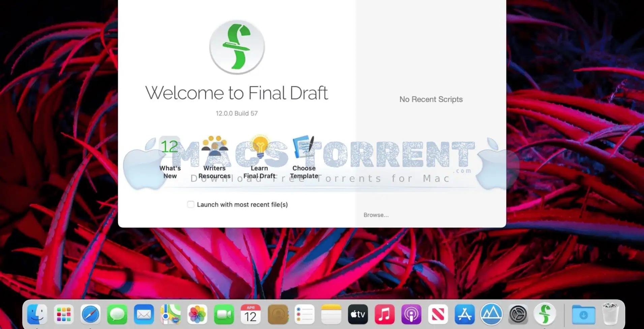The height and width of the screenshot is (329, 644).
Task: Open Learn Final Draft lightbulb
Action: pos(259,147)
